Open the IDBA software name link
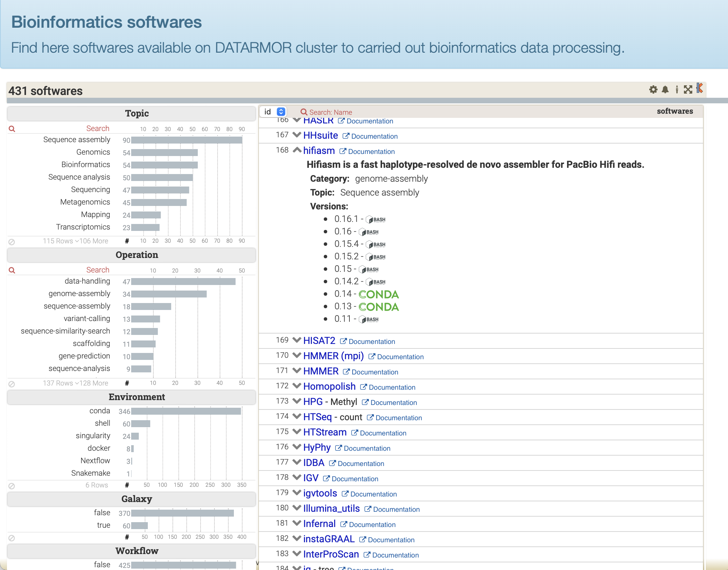The height and width of the screenshot is (570, 728). pyautogui.click(x=314, y=463)
